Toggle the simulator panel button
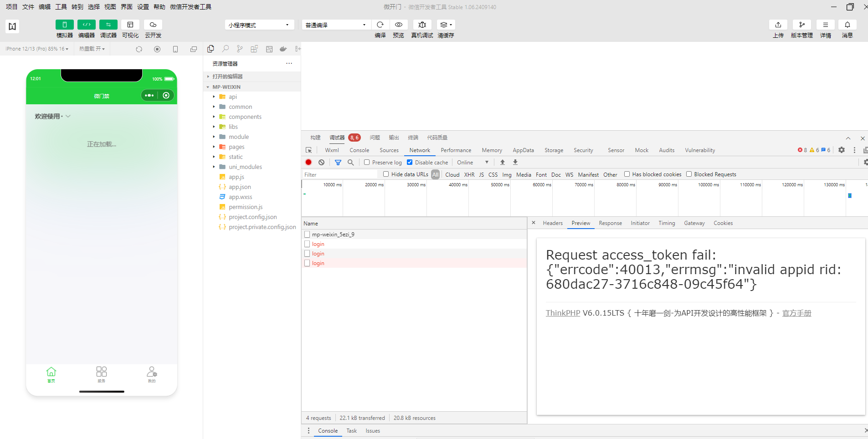 [x=64, y=25]
